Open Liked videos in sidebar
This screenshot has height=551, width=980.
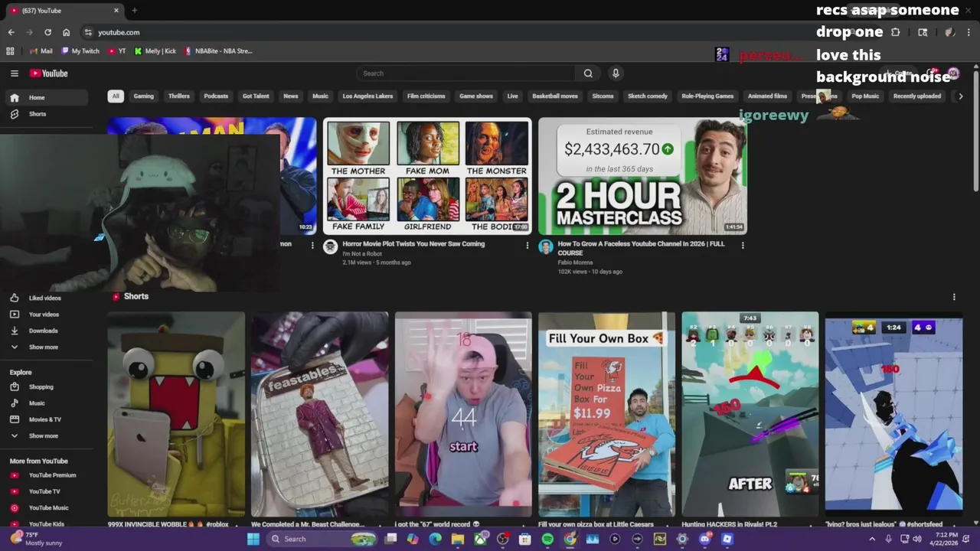pos(46,298)
